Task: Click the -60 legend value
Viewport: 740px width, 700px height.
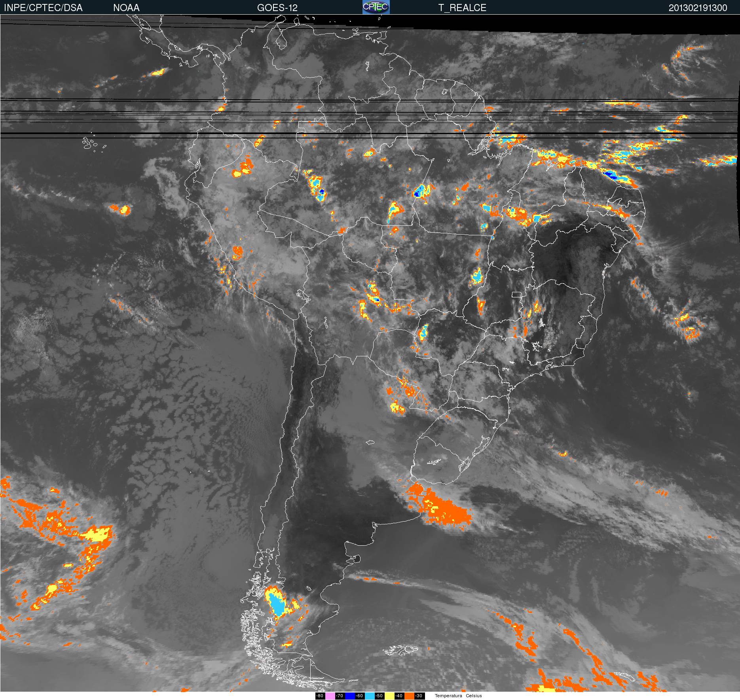Action: (x=359, y=696)
